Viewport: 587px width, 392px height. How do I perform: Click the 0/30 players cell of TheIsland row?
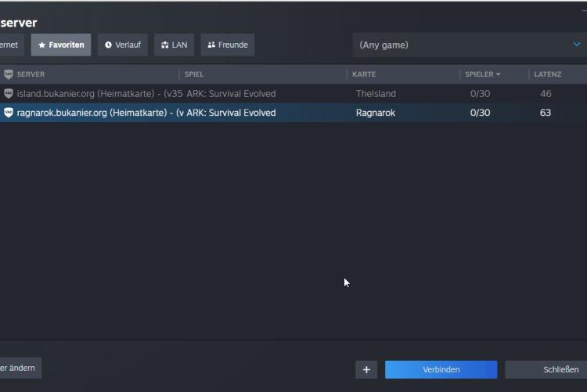coord(480,94)
